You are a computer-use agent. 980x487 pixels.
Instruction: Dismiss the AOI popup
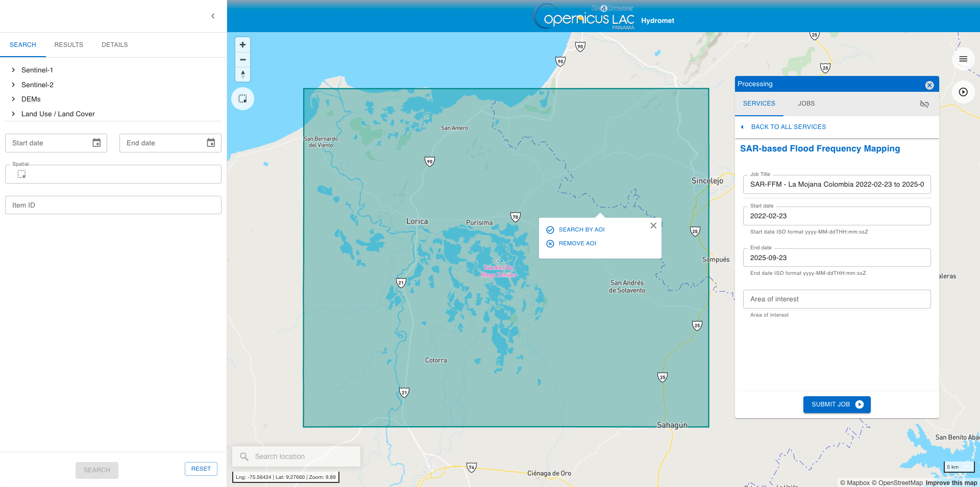(653, 225)
